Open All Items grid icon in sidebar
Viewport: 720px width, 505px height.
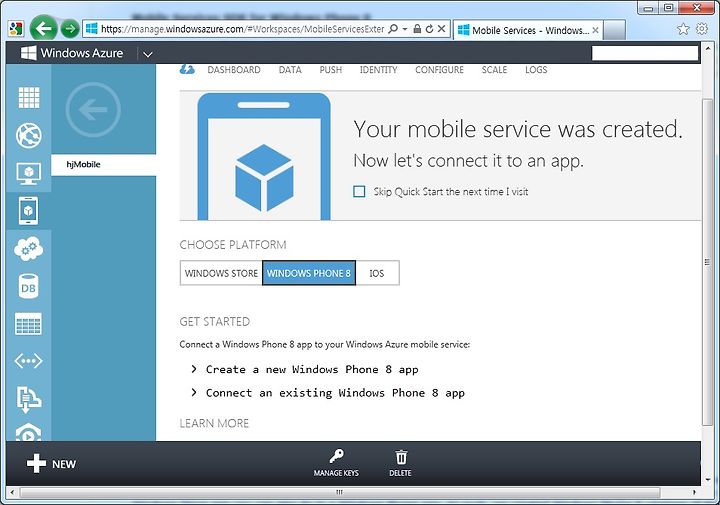[28, 97]
